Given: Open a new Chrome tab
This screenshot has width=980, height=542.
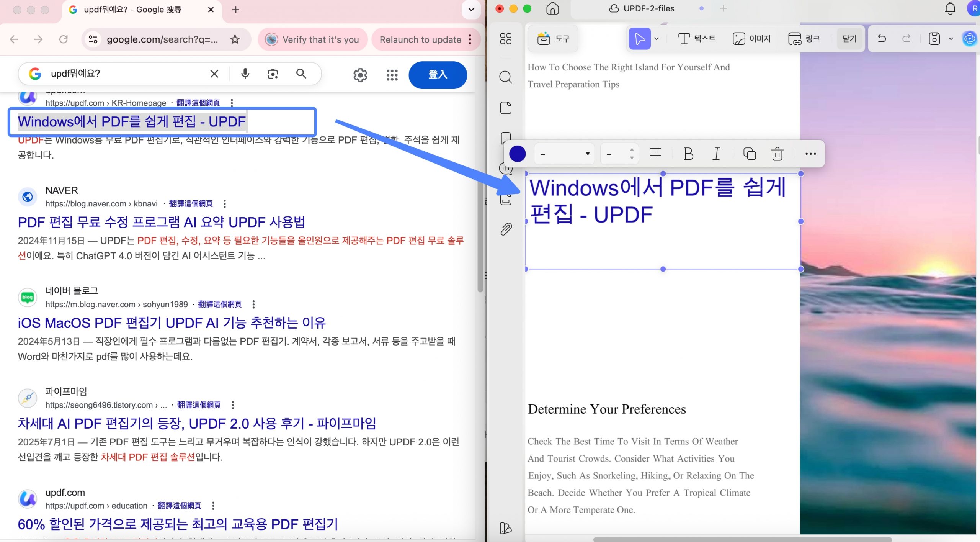Looking at the screenshot, I should point(236,10).
